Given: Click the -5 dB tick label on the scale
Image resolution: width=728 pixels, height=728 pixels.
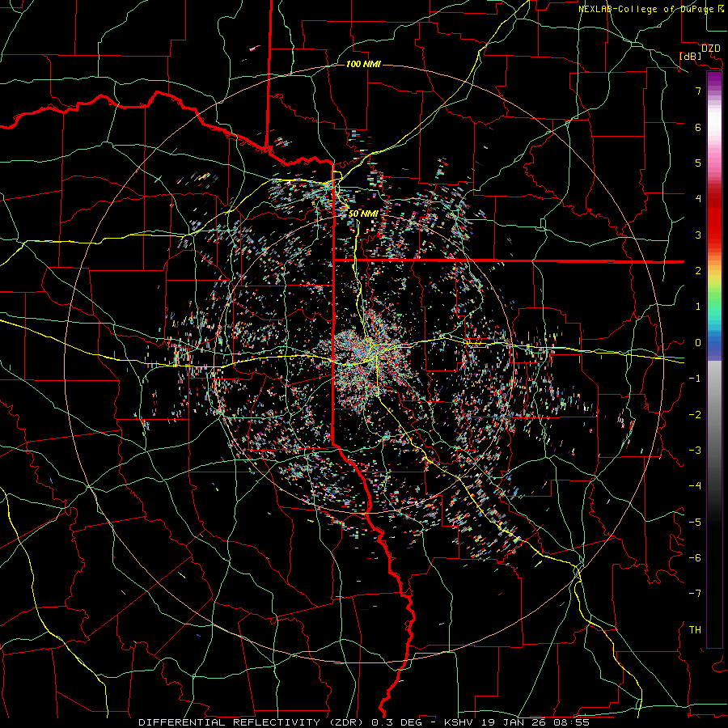Looking at the screenshot, I should pyautogui.click(x=695, y=523).
